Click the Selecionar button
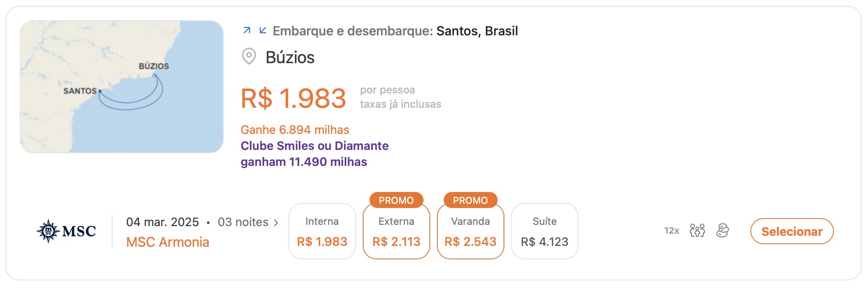This screenshot has height=288, width=868. pos(792,231)
